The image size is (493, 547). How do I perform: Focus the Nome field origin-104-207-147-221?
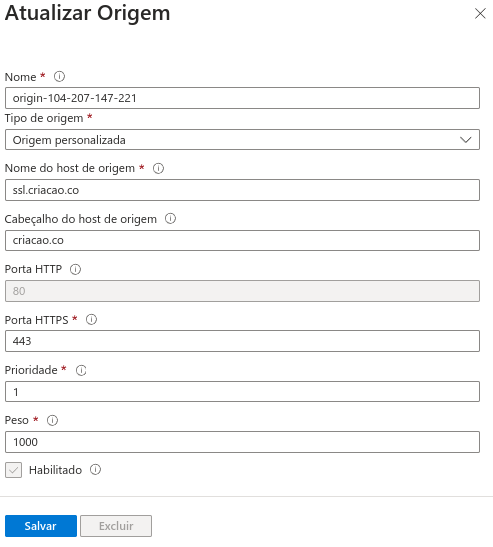[x=242, y=98]
